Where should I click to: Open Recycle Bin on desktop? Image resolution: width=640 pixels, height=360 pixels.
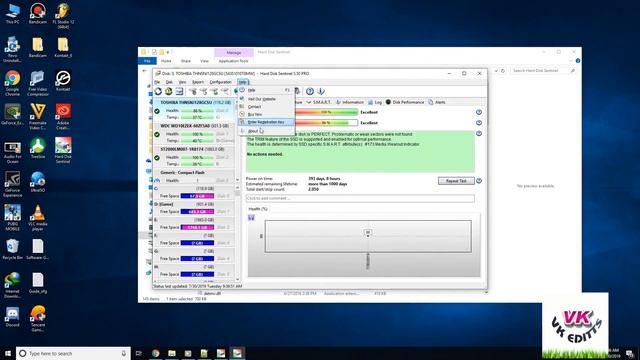point(13,249)
